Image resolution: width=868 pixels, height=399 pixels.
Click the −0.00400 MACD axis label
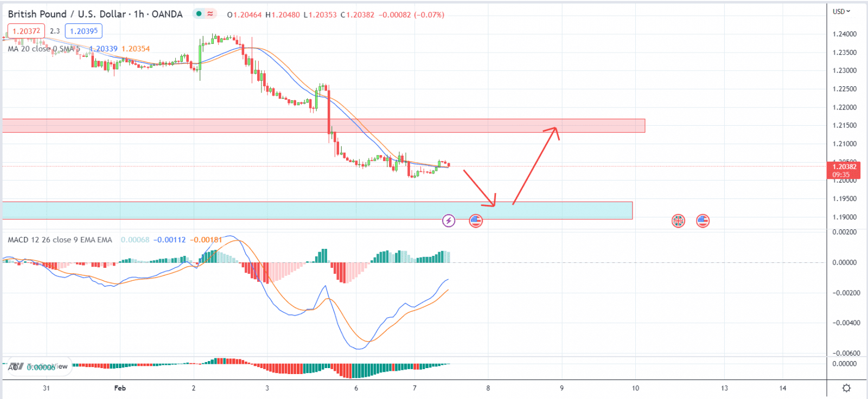click(846, 323)
